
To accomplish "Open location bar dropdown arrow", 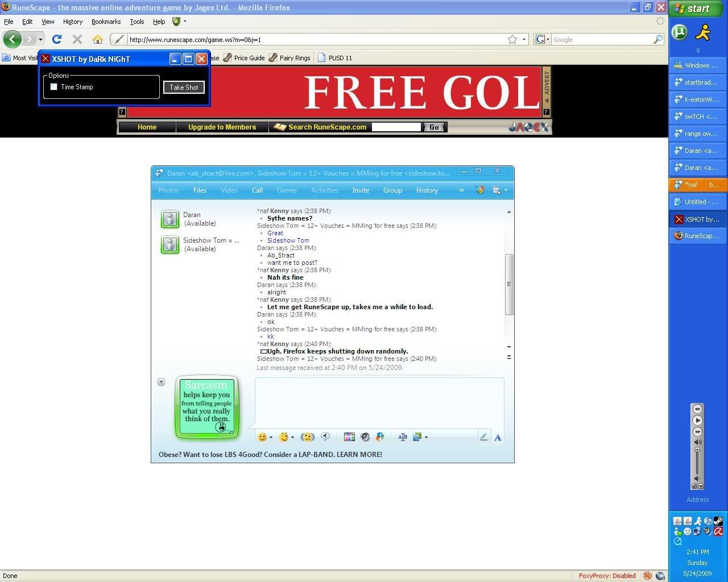I will 524,39.
